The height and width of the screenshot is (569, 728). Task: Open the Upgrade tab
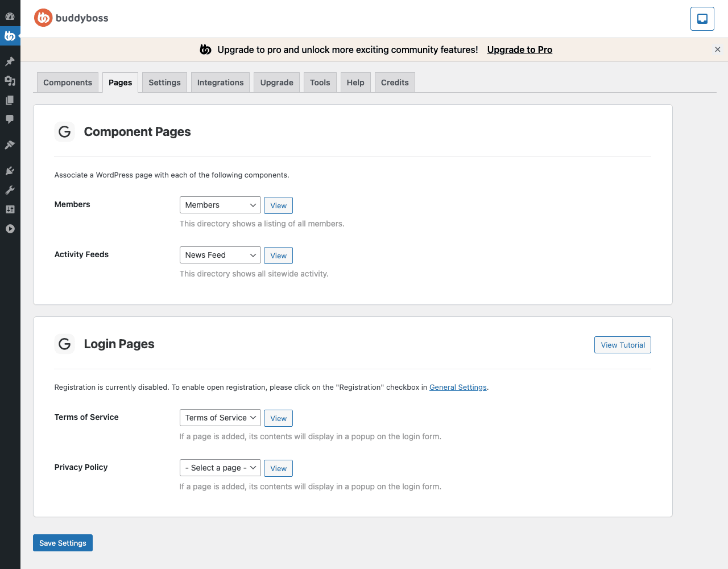[277, 83]
